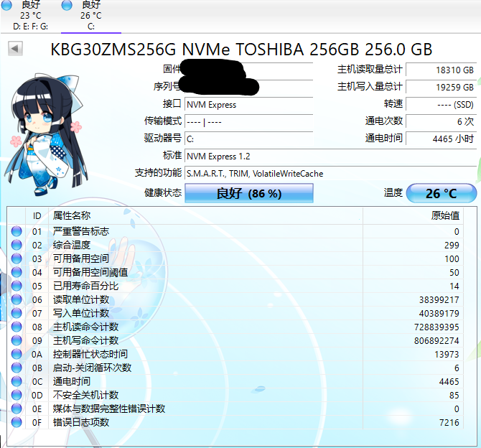Image resolution: width=481 pixels, height=448 pixels.
Task: Select the 严重警告标志 attribute row
Action: pyautogui.click(x=235, y=231)
